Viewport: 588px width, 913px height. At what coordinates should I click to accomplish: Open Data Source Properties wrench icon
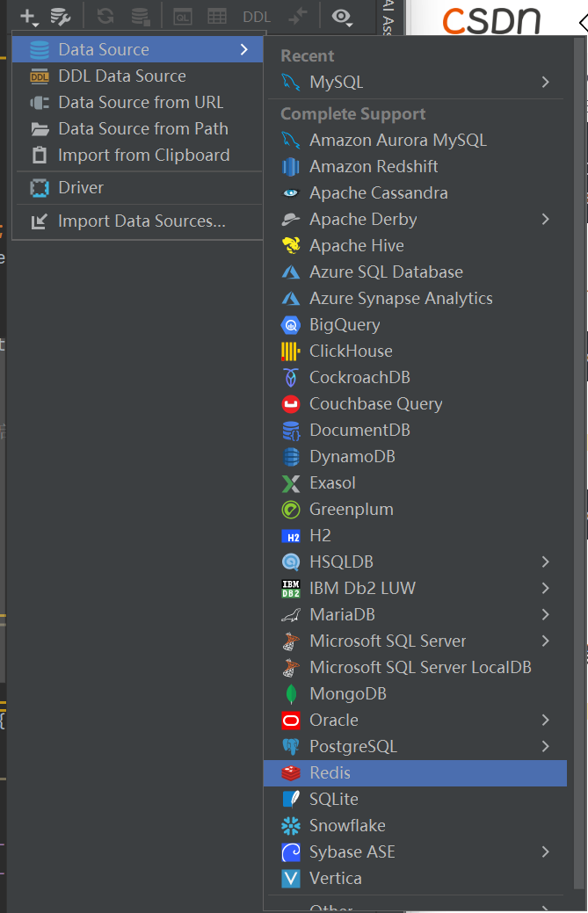[x=60, y=17]
